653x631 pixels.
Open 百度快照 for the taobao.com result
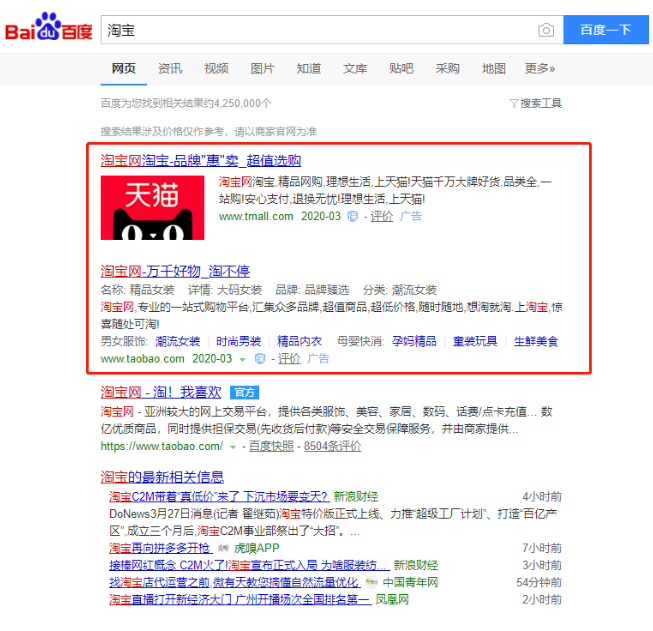[271, 446]
